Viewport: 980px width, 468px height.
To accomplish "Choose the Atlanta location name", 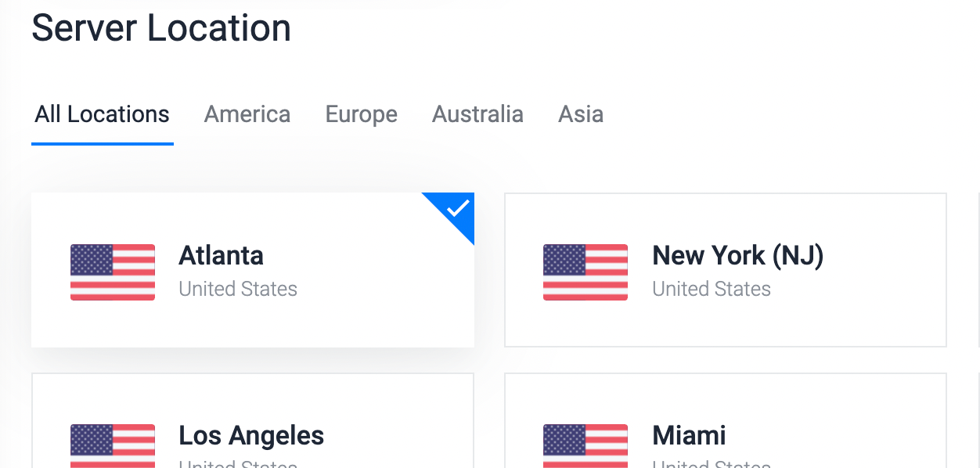I will pos(221,255).
